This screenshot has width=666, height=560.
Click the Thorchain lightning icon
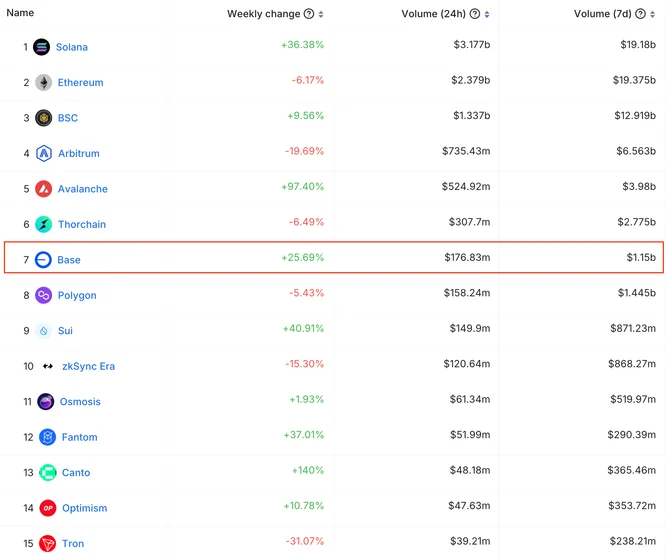coord(43,224)
